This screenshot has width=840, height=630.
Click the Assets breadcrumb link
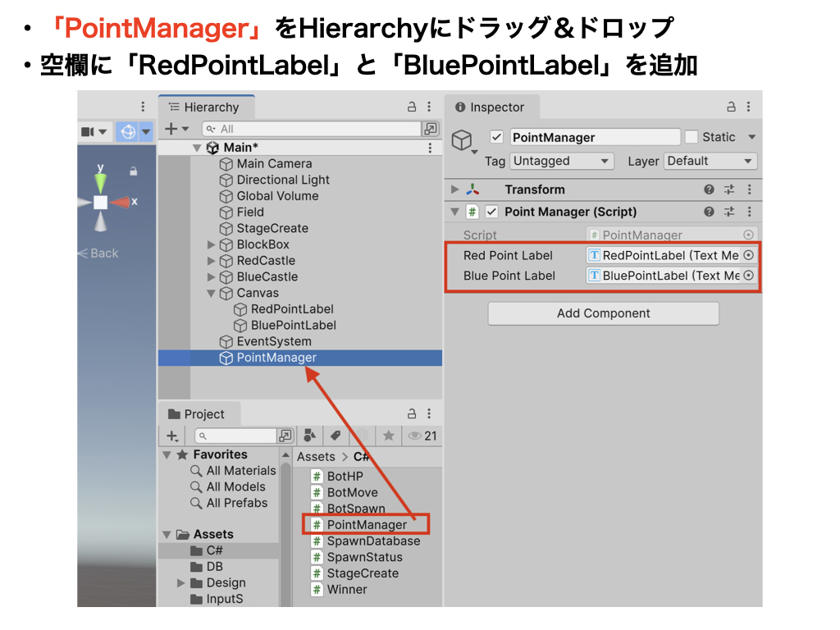coord(316,457)
